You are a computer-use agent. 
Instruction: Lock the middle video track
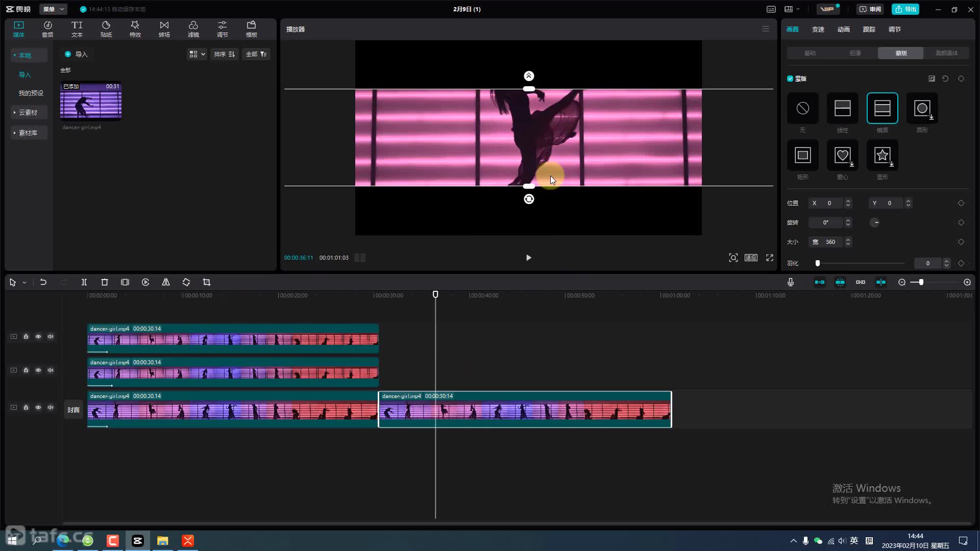coord(26,370)
